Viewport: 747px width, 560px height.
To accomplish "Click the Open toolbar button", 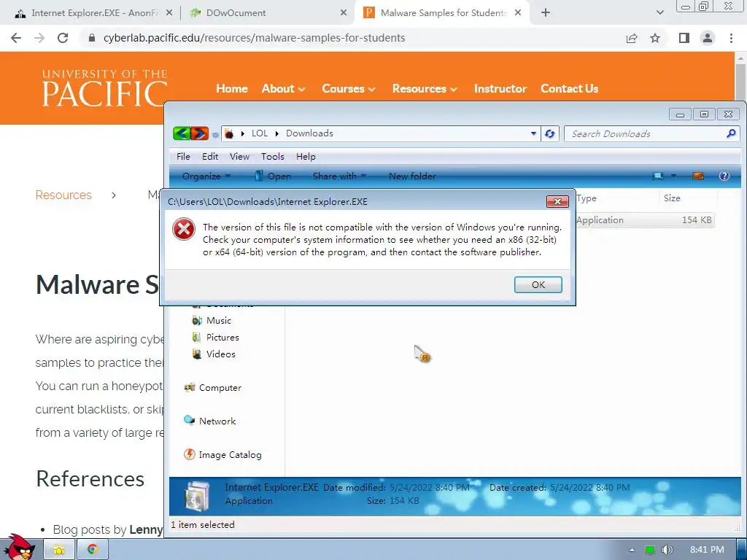I will tap(273, 176).
